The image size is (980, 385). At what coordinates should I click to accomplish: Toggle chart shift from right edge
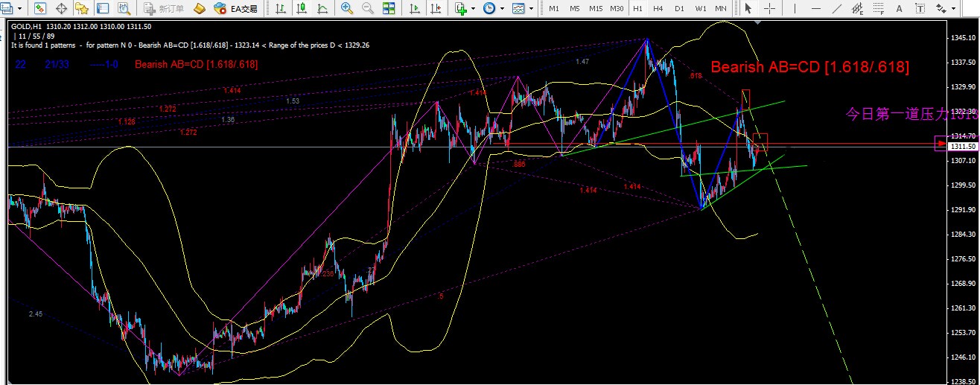[x=434, y=9]
